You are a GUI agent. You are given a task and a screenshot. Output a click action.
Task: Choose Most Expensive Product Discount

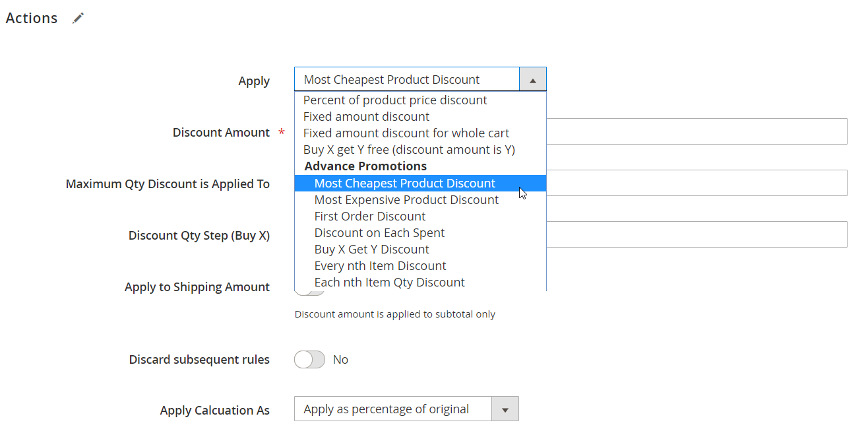[406, 200]
